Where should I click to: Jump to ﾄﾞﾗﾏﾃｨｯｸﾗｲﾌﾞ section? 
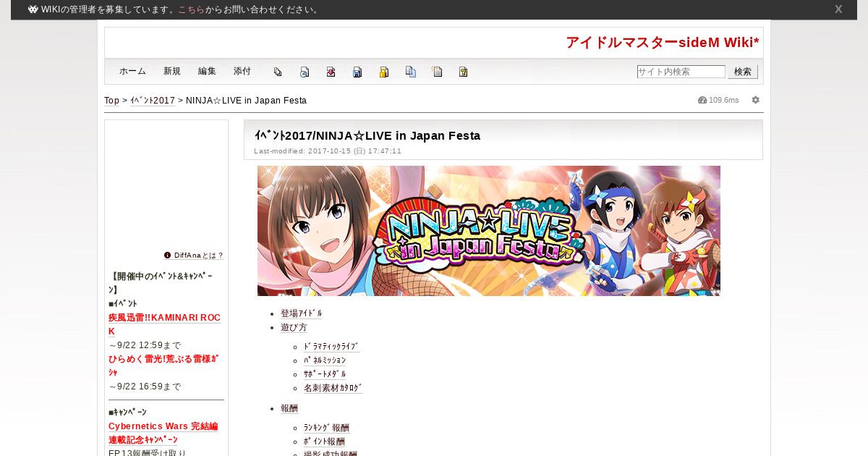coord(331,347)
